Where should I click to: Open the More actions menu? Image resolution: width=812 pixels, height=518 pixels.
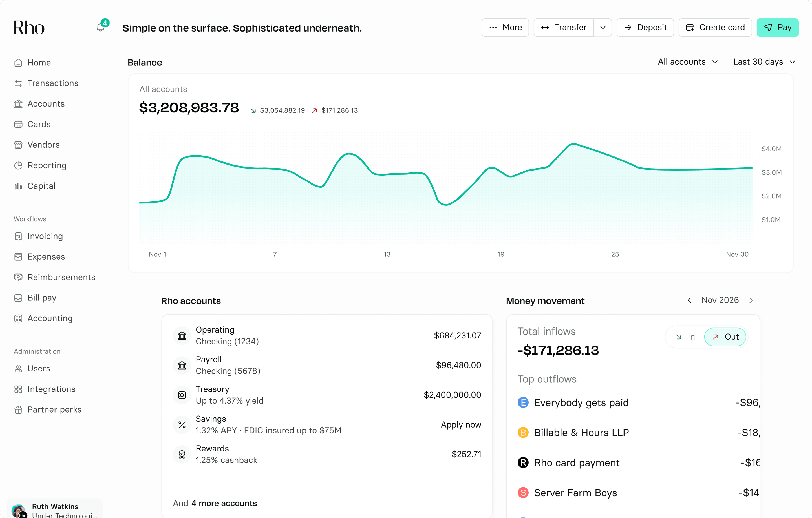coord(505,28)
